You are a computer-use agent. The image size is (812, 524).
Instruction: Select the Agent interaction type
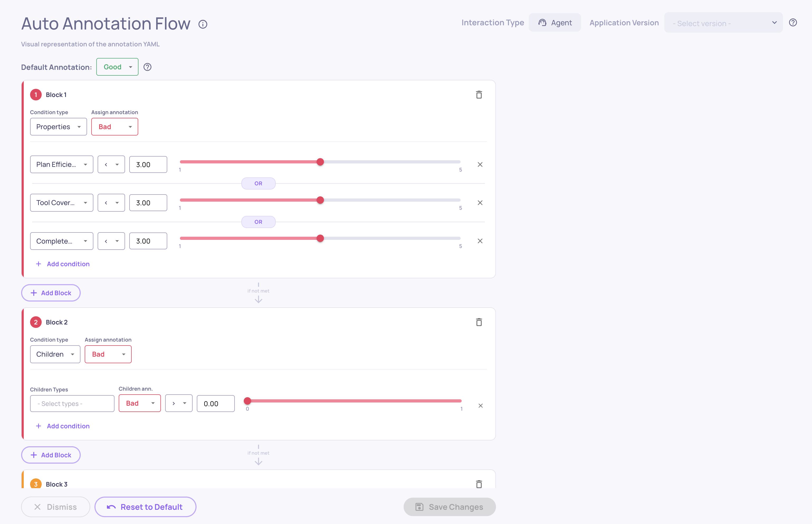tap(555, 23)
